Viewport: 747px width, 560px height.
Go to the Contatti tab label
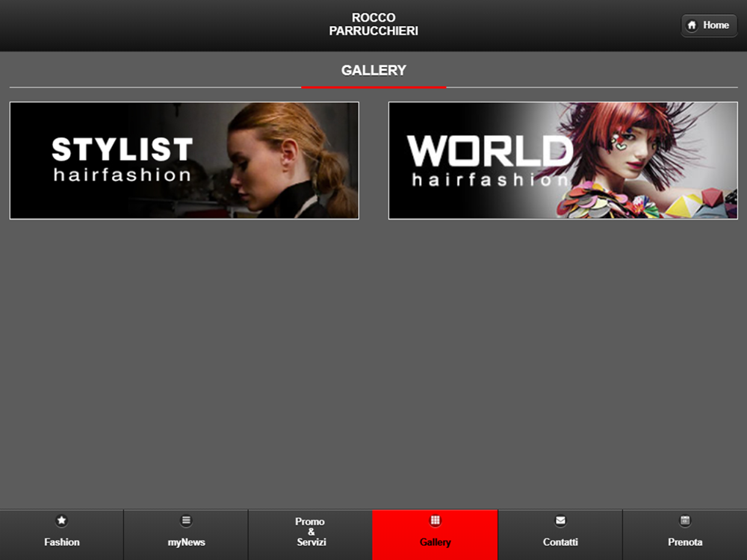pyautogui.click(x=560, y=542)
